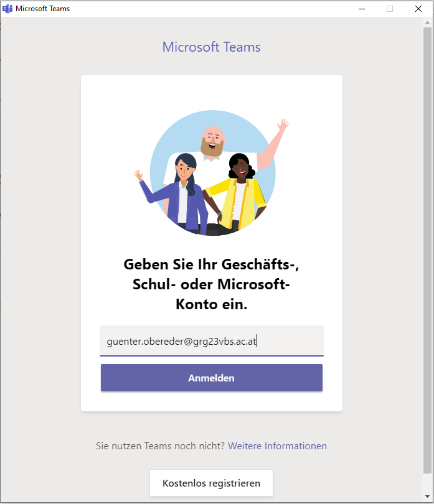Screen dimensions: 434x504
Task: Sign in with the Anmelden button
Action: coord(212,378)
